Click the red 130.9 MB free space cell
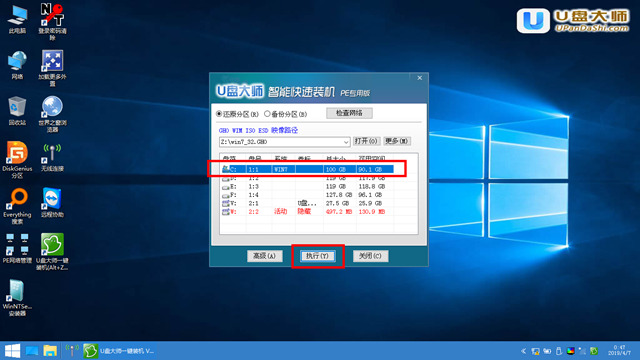Viewport: 640px width, 360px height. (372, 212)
